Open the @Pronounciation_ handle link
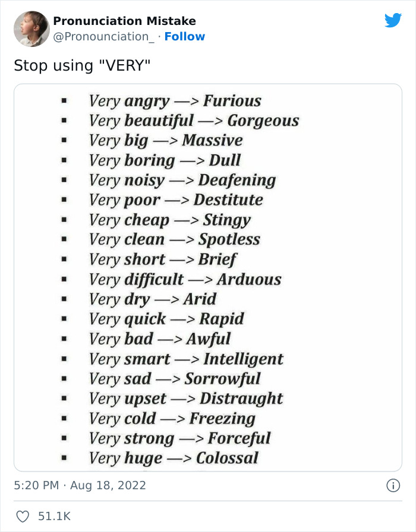416x532 pixels. click(x=104, y=37)
